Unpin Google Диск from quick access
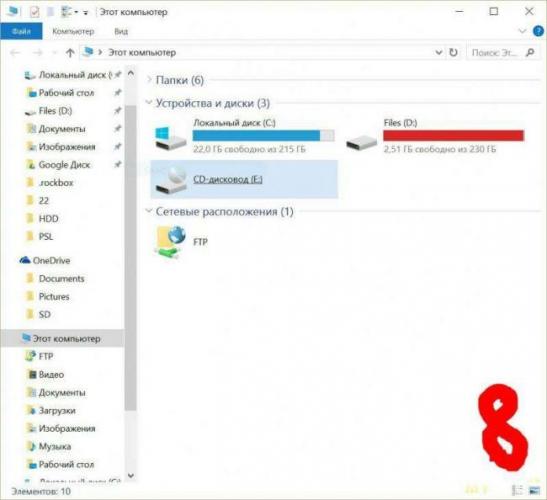The height and width of the screenshot is (500, 547). (118, 164)
